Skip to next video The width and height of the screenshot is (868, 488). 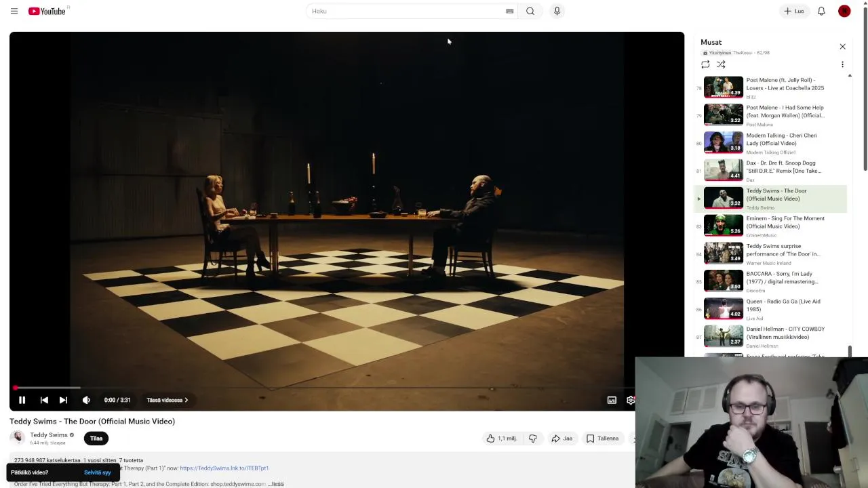(63, 400)
